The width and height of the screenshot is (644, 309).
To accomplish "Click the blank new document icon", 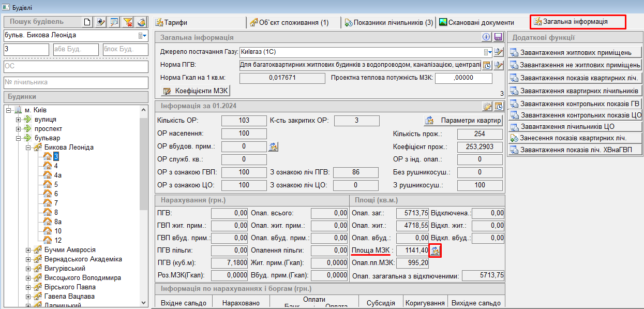I will click(87, 22).
